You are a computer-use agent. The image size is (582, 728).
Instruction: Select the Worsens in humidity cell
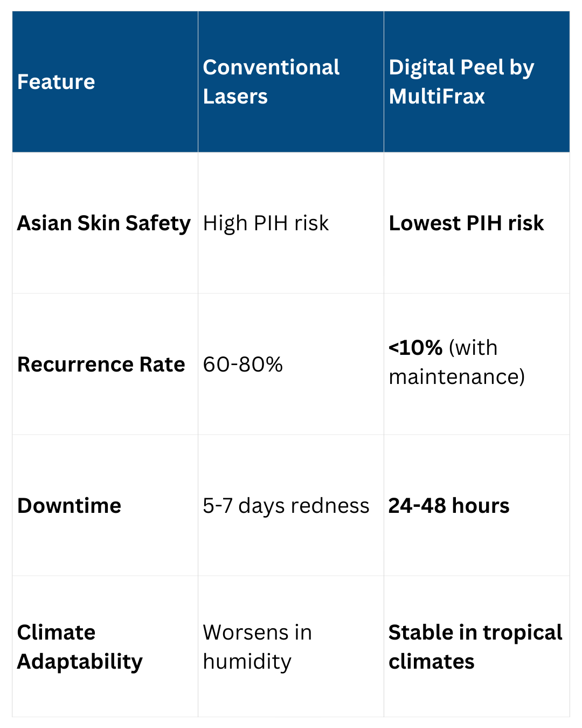pos(257,647)
